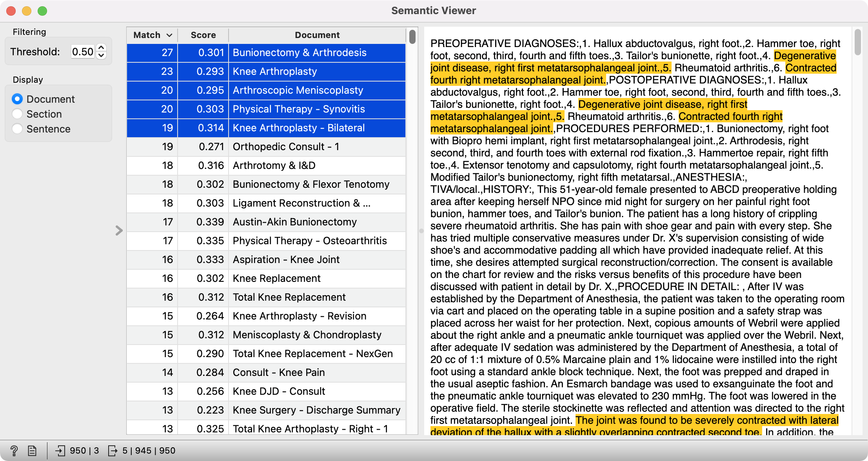The image size is (868, 461).
Task: Select the Total Knee Arthoplasty - Right - 1 row
Action: pyautogui.click(x=266, y=427)
